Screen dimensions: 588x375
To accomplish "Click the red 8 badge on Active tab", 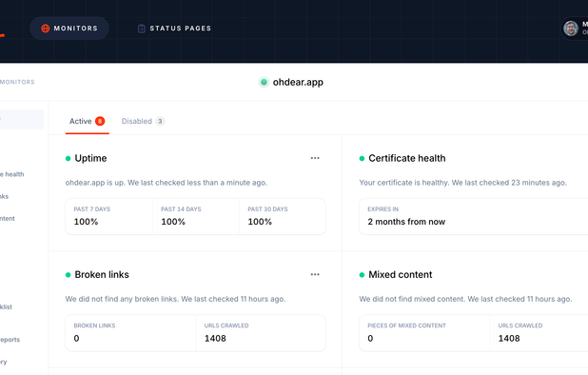I will tap(100, 121).
